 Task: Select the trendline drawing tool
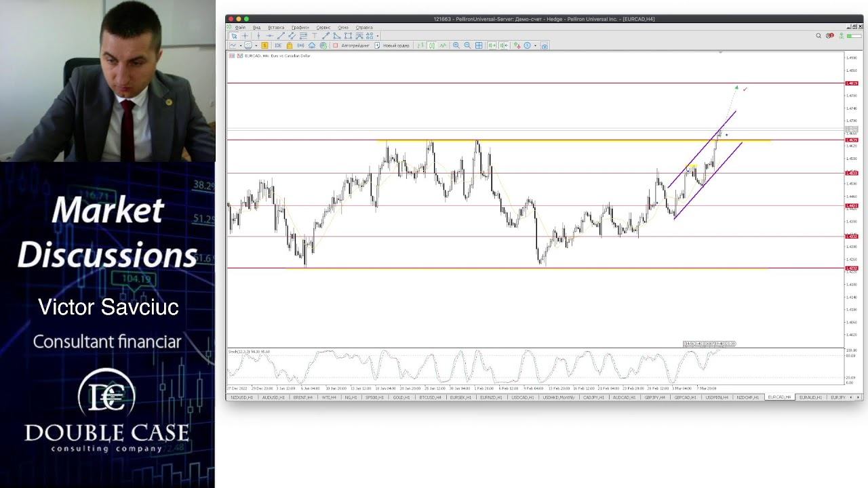[x=281, y=36]
